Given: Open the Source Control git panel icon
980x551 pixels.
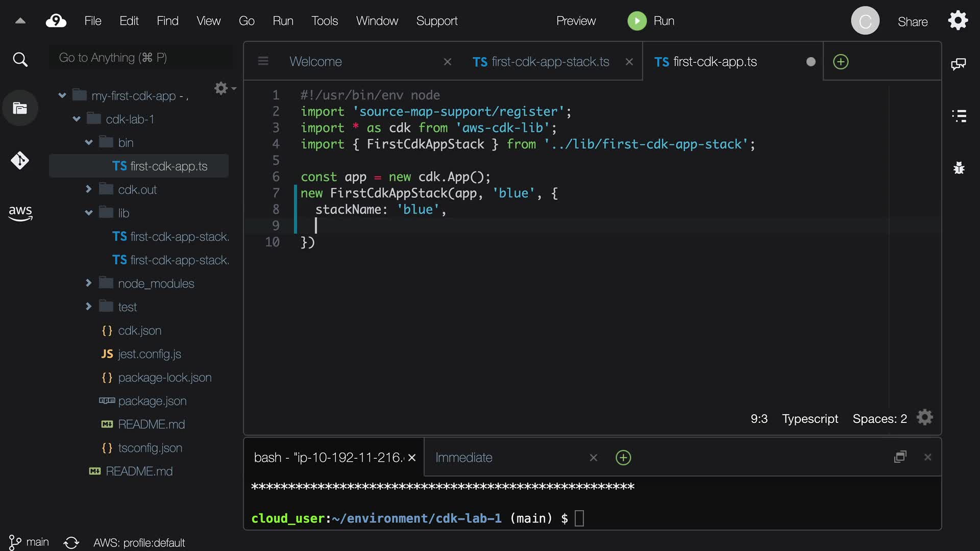Looking at the screenshot, I should [x=20, y=161].
